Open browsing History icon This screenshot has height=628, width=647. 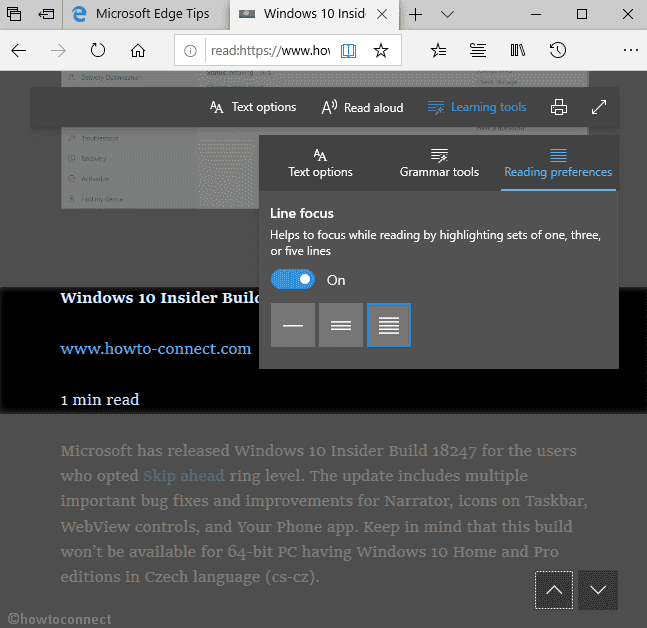pos(557,50)
